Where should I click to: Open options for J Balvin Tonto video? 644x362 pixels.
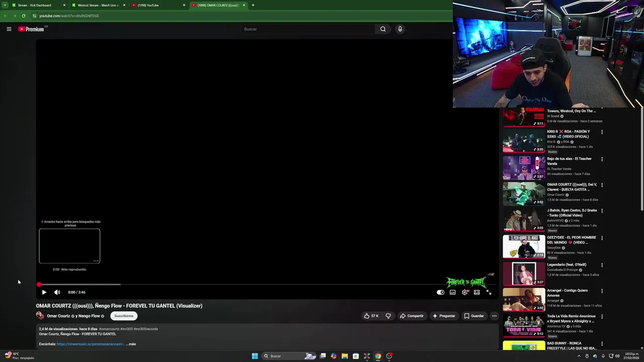[602, 211]
